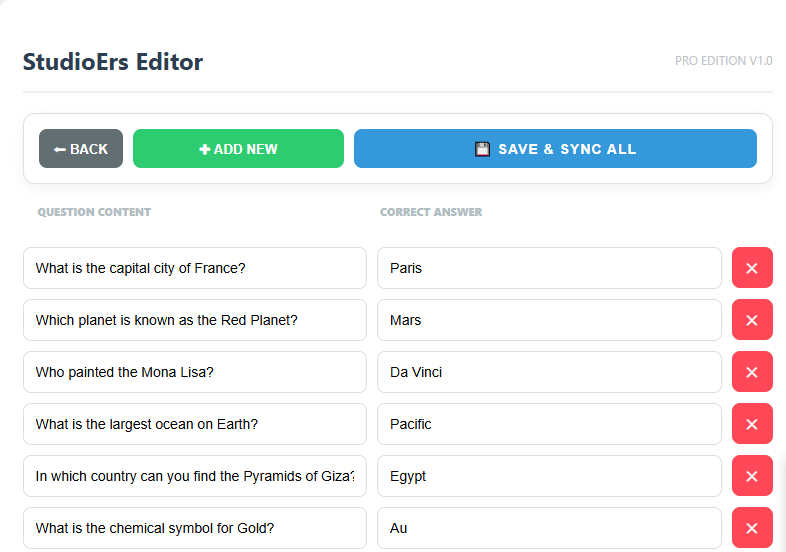Focus the "Red Planet" question field
Viewport: 786px width, 552px height.
[195, 320]
